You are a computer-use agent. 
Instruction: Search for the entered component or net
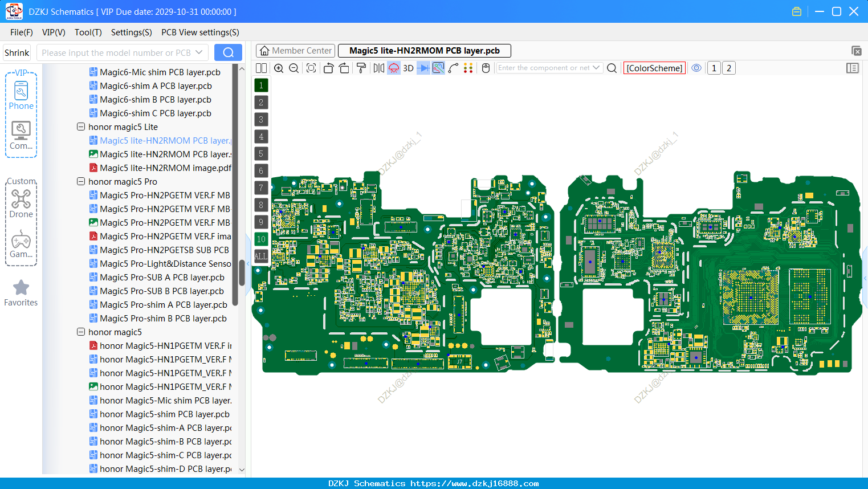pyautogui.click(x=612, y=68)
